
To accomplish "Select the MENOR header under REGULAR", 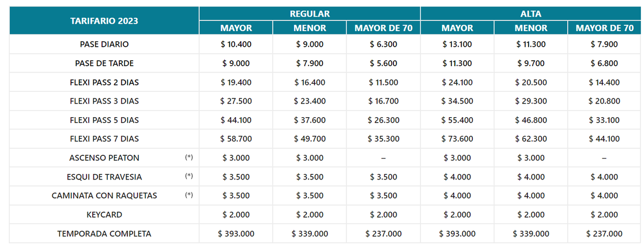I will click(310, 28).
